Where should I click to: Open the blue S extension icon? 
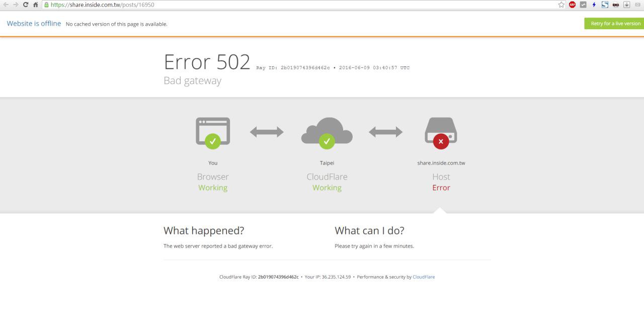tap(604, 5)
